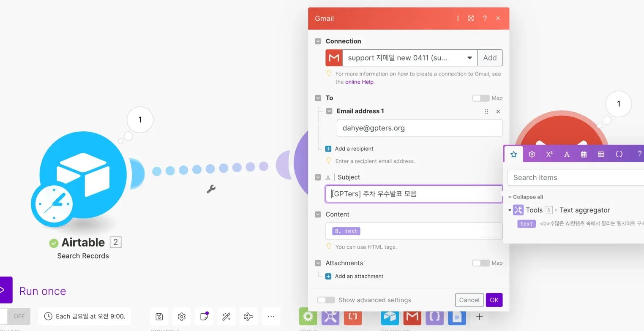This screenshot has width=644, height=331.
Task: Close the Gmail module dialog
Action: pos(498,18)
